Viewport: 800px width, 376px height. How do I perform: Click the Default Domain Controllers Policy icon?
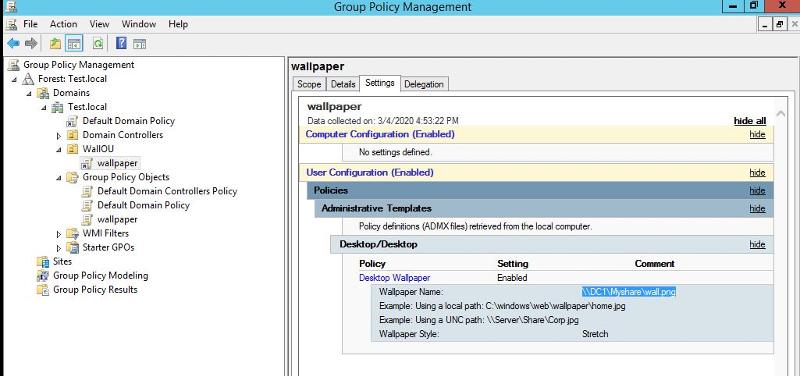click(88, 191)
